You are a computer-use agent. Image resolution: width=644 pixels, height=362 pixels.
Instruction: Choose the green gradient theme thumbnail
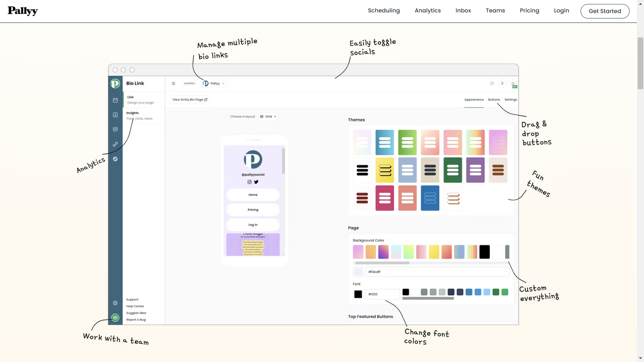(x=407, y=142)
